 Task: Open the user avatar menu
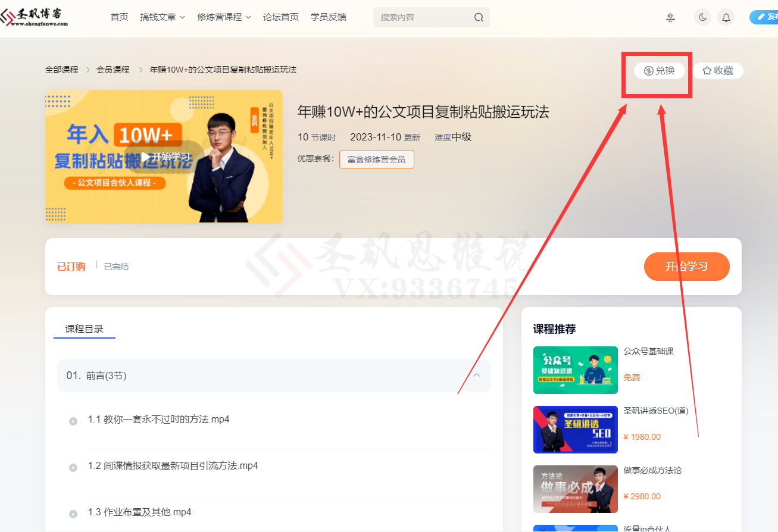(671, 17)
